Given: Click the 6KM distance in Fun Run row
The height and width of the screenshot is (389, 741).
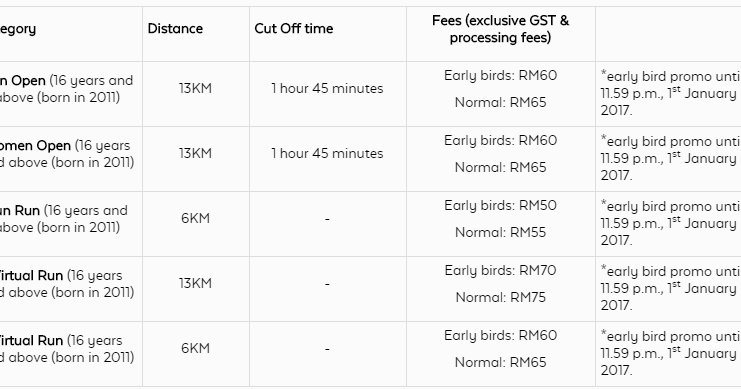Looking at the screenshot, I should pyautogui.click(x=195, y=218).
